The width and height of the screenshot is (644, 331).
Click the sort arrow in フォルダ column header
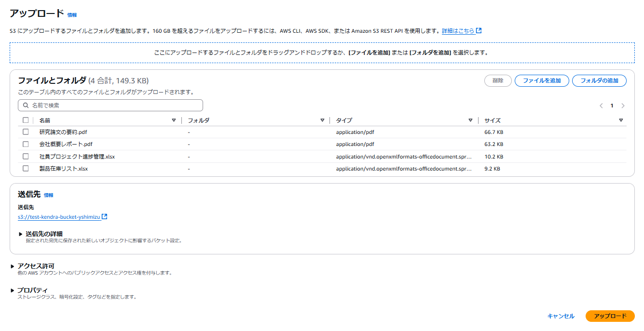pos(322,120)
